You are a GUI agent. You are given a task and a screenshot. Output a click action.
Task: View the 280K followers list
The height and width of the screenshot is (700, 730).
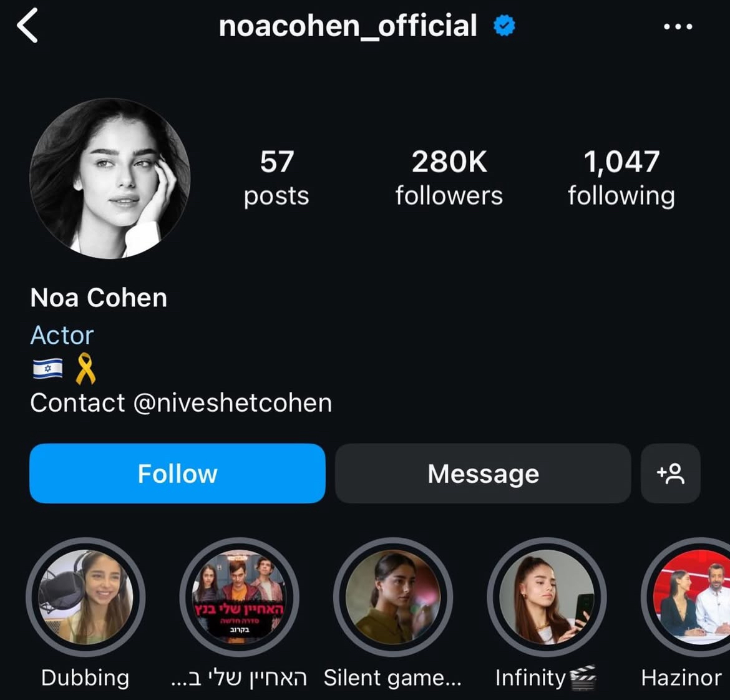click(x=449, y=178)
